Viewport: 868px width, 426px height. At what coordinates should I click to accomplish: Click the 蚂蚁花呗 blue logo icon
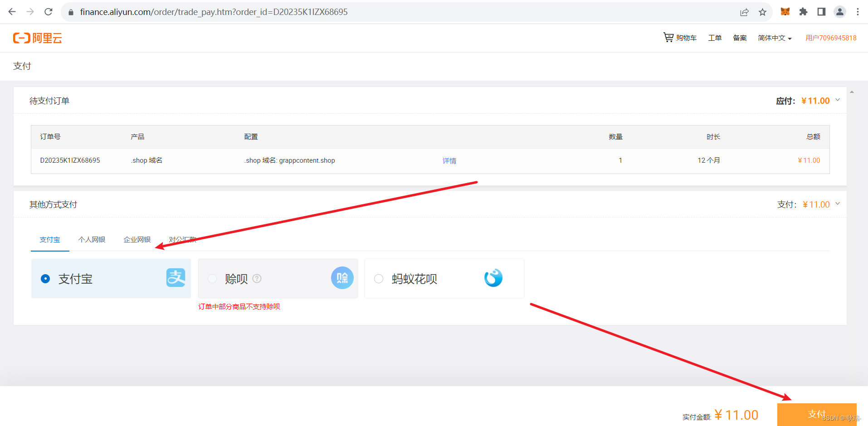tap(493, 278)
